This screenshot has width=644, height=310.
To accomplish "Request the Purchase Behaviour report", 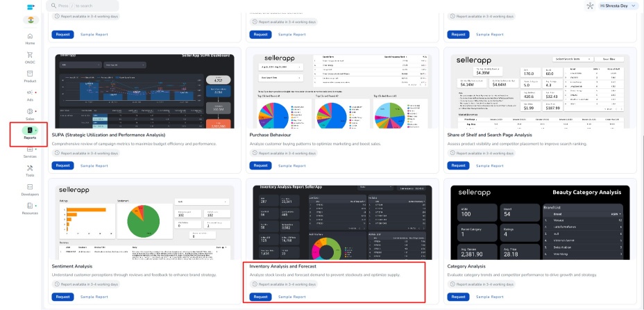I will pos(260,165).
